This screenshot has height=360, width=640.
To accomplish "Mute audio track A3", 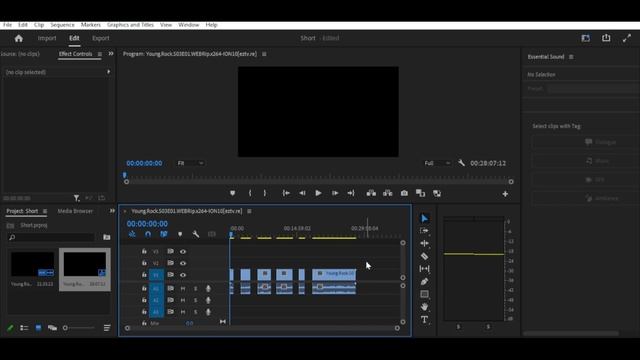I will tap(183, 312).
